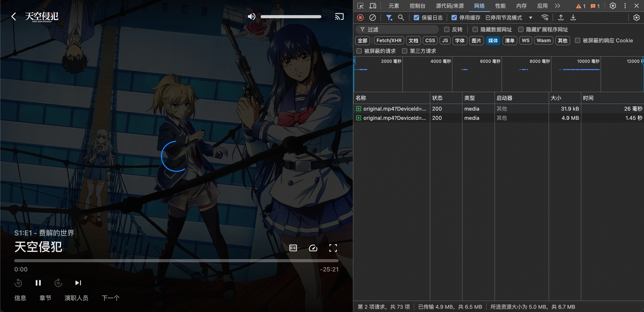Rewind the video 10 seconds
The image size is (644, 312).
coord(18,283)
